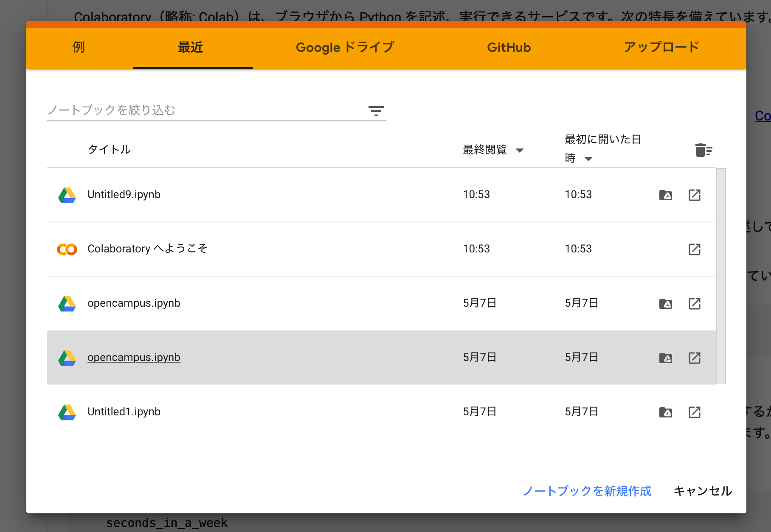This screenshot has height=532, width=771.
Task: Show non-highlighted opencampus.ipynb in Drive icon
Action: (x=665, y=304)
